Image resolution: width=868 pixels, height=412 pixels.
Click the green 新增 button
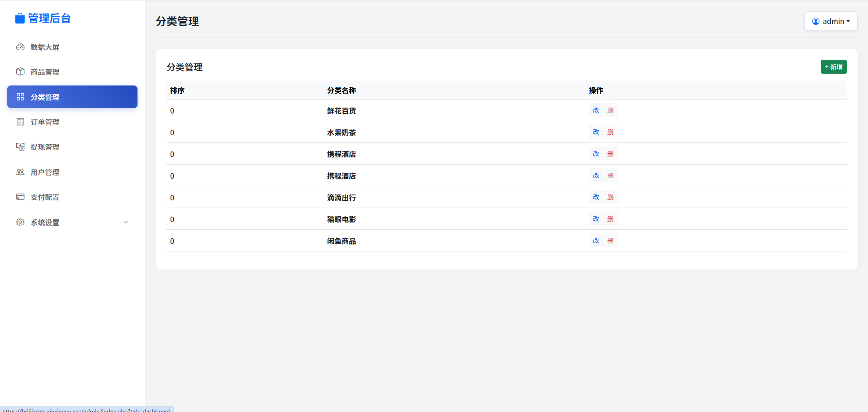coord(833,67)
